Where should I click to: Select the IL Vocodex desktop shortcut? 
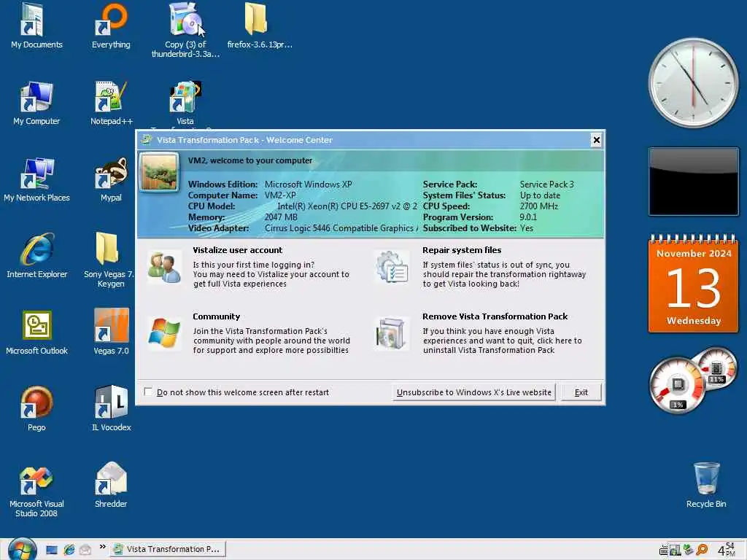point(112,410)
